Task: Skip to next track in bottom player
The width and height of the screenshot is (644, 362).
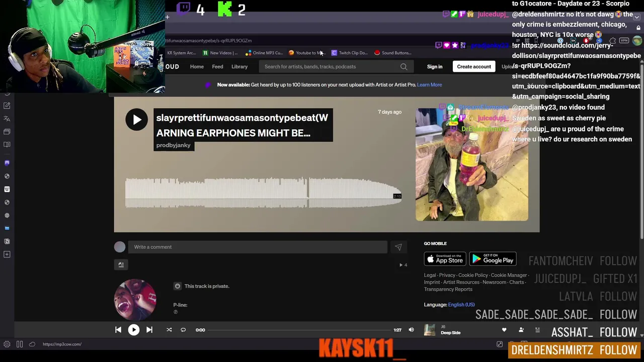Action: pos(149,330)
